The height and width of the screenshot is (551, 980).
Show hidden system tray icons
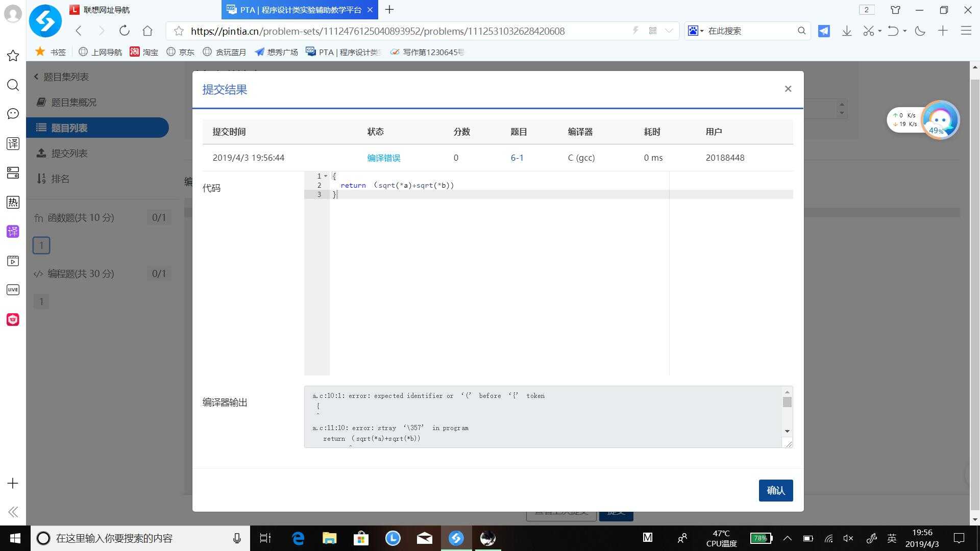(x=787, y=538)
